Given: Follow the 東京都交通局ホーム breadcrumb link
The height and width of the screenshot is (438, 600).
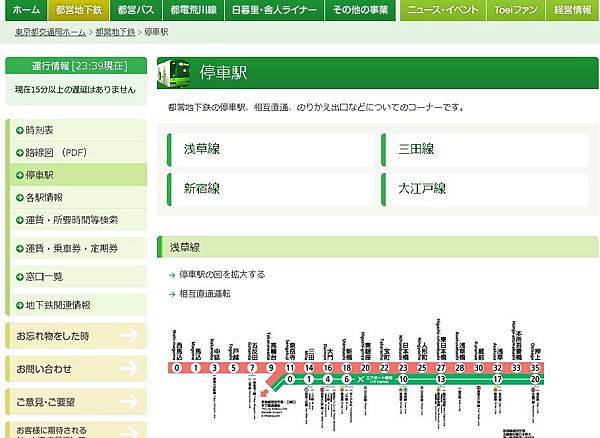Looking at the screenshot, I should point(50,32).
